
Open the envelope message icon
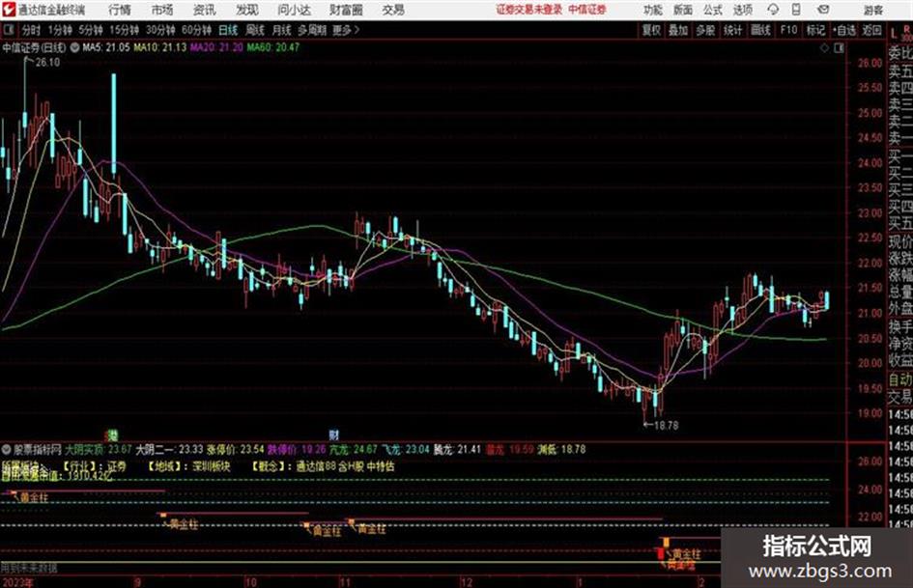823,10
